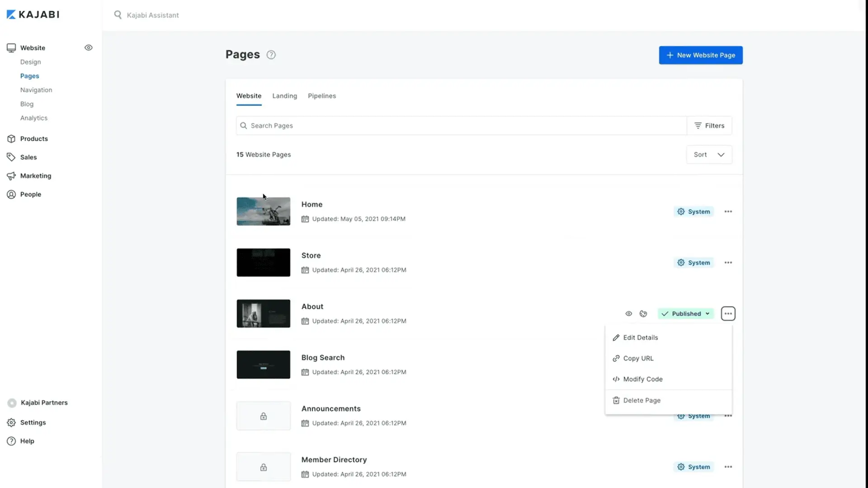Open Settings gear in sidebar
The width and height of the screenshot is (868, 488).
point(11,422)
